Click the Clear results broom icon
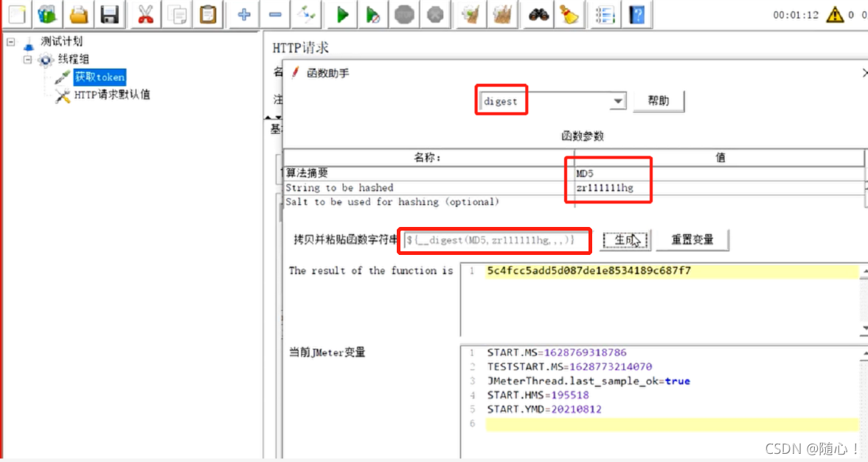 (471, 14)
